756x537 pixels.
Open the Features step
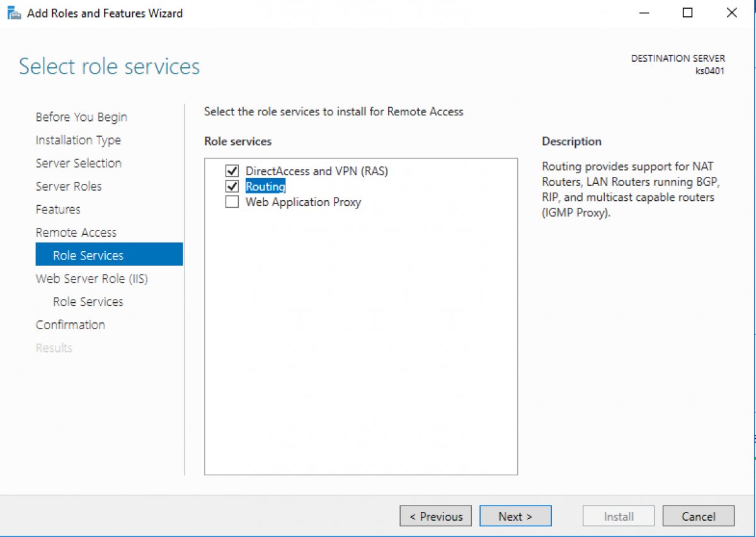pyautogui.click(x=58, y=209)
